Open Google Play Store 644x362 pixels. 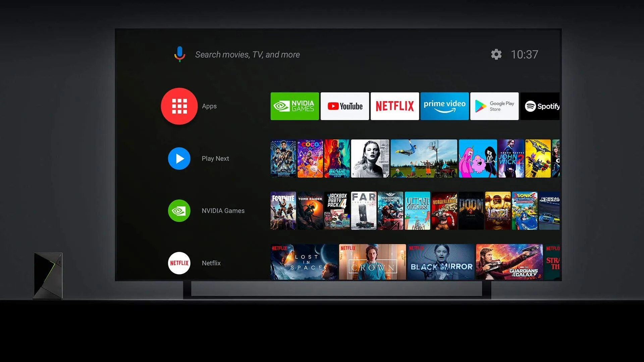pos(494,106)
